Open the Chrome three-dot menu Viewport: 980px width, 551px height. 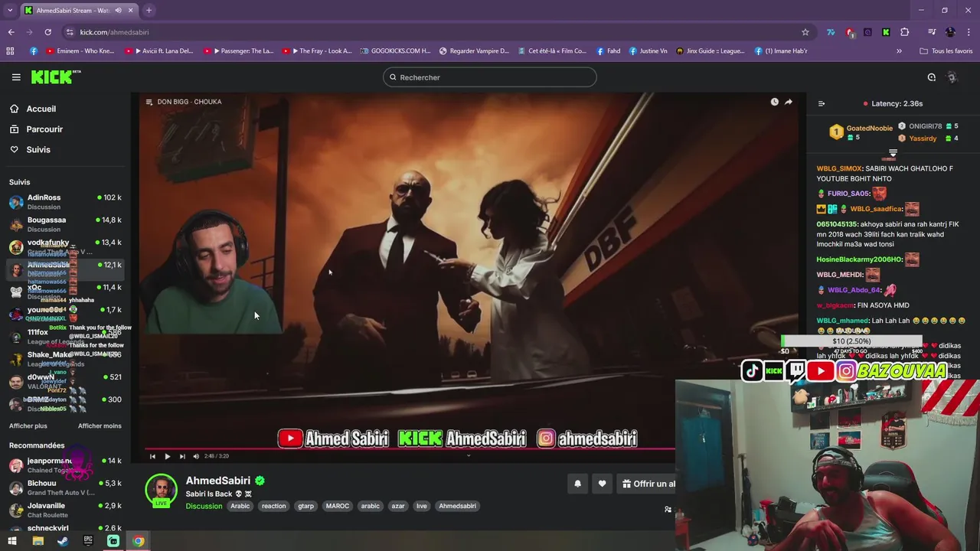[x=969, y=32]
